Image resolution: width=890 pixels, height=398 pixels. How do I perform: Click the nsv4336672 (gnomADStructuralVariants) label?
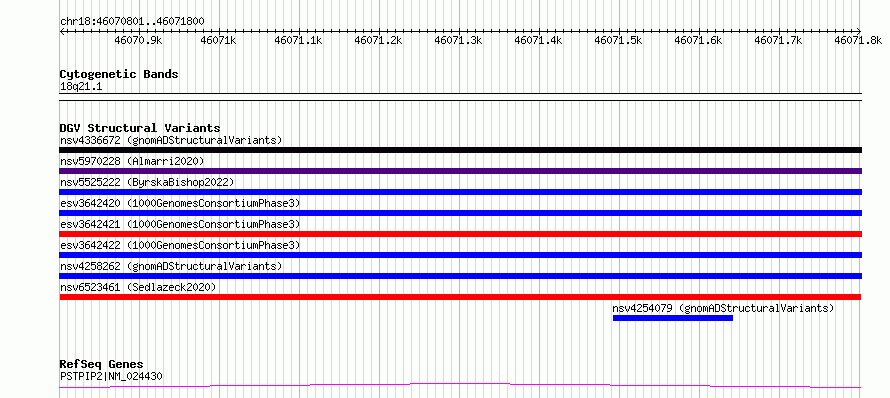point(171,140)
